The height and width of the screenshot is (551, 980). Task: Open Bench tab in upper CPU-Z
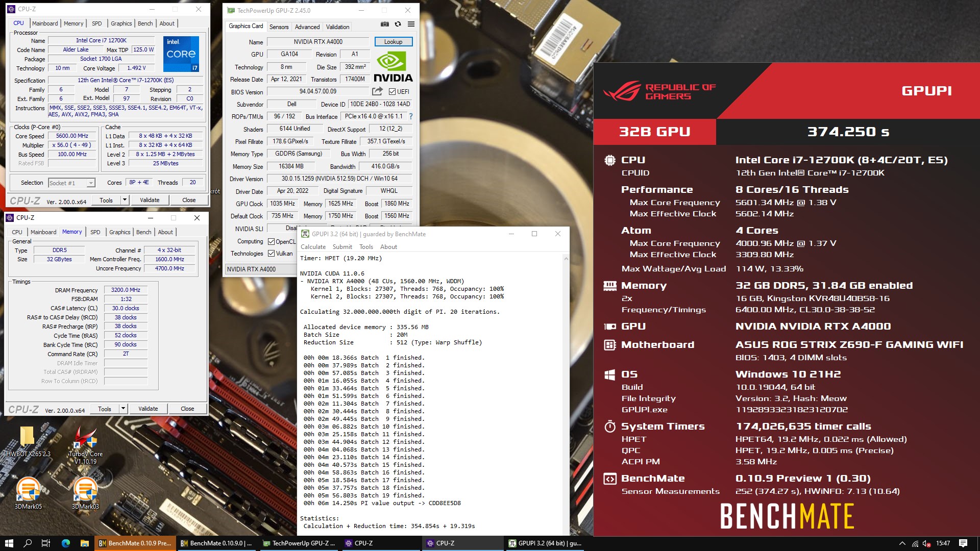145,23
